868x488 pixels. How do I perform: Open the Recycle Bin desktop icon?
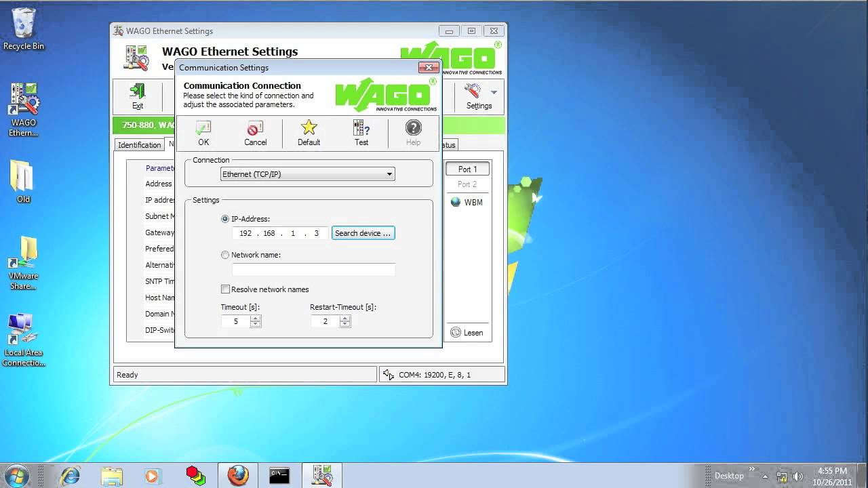coord(24,29)
